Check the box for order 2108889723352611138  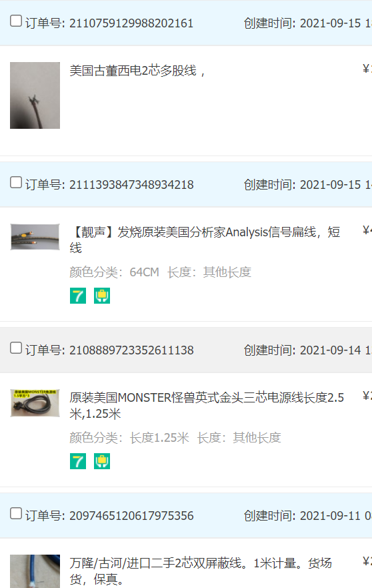(x=16, y=348)
